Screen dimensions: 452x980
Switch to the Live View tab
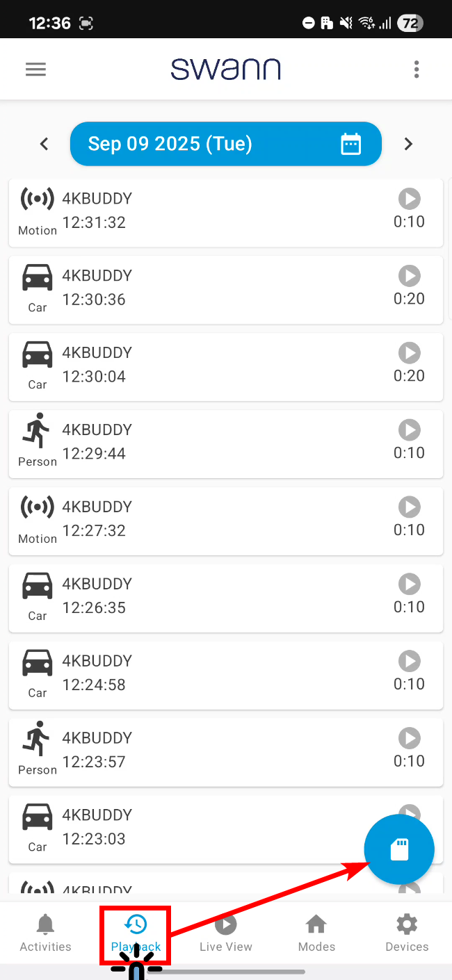226,933
